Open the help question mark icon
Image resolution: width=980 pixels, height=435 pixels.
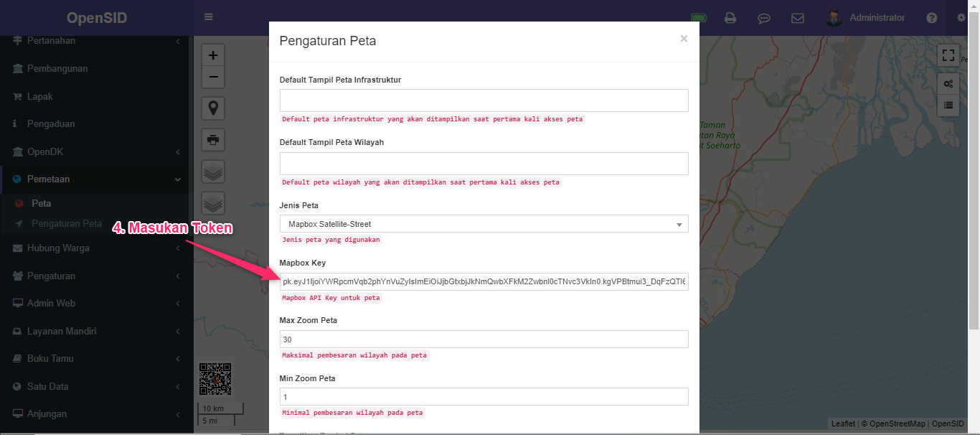931,18
